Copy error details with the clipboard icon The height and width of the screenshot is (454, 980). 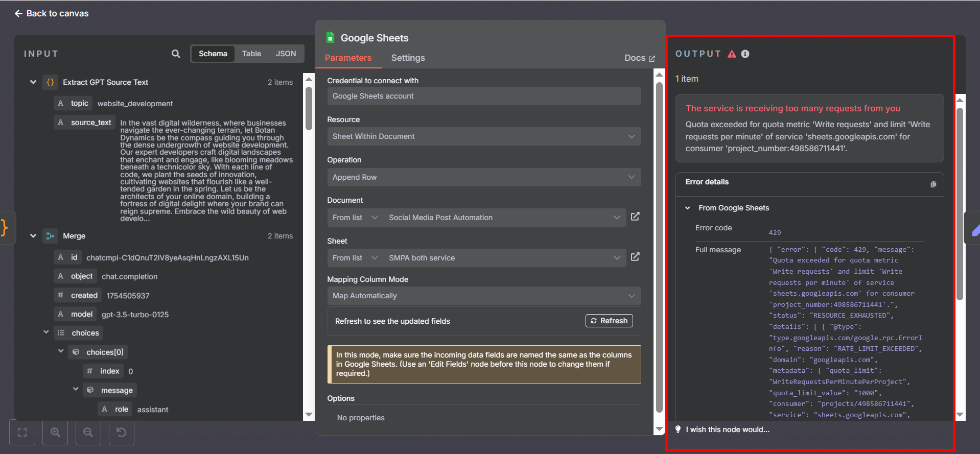coord(933,184)
